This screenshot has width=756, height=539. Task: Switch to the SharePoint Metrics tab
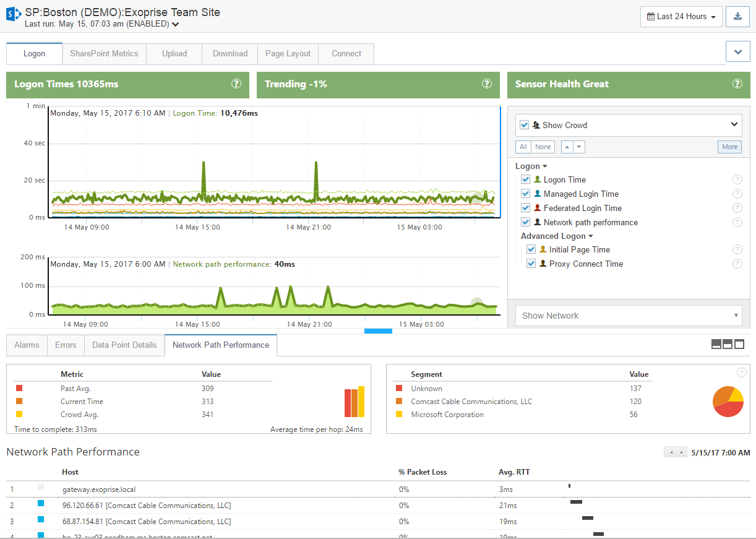coord(104,53)
